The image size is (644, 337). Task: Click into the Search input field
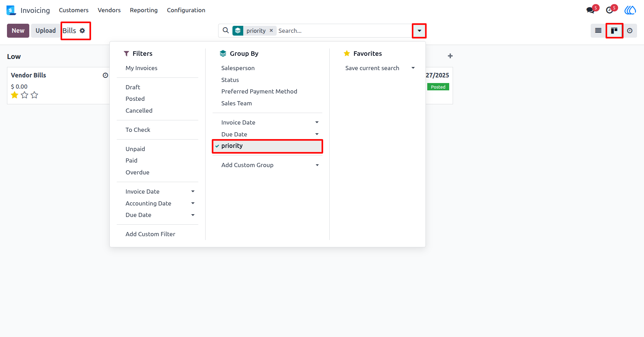(x=344, y=31)
